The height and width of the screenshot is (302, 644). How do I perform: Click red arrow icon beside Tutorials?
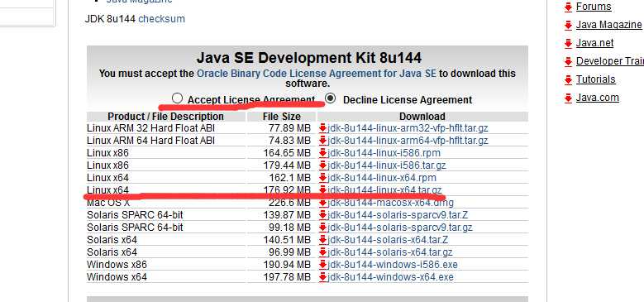click(569, 79)
